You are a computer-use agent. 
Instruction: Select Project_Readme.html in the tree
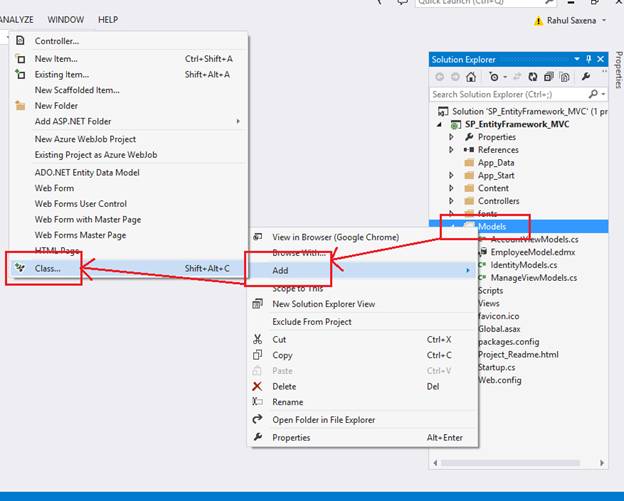[x=518, y=354]
